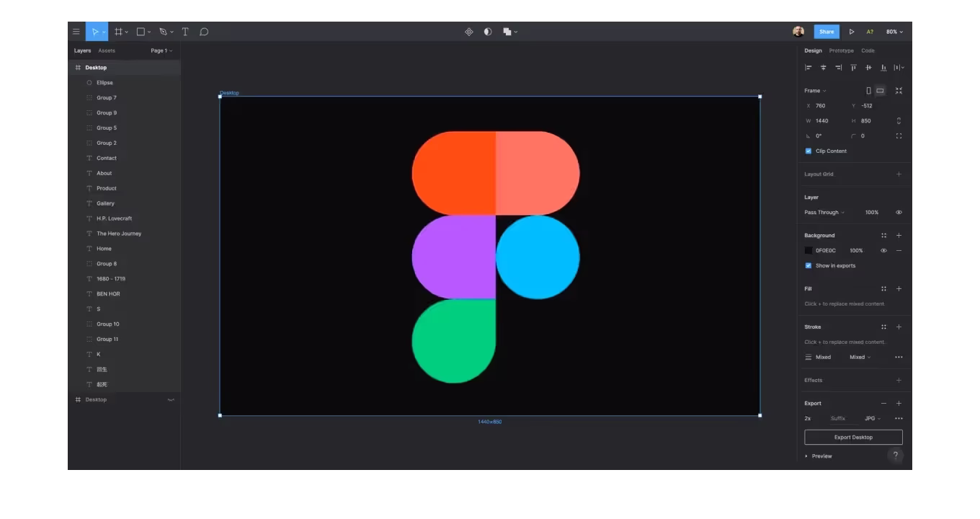Image resolution: width=980 pixels, height=519 pixels.
Task: Hide the background fill with eye icon
Action: point(883,251)
